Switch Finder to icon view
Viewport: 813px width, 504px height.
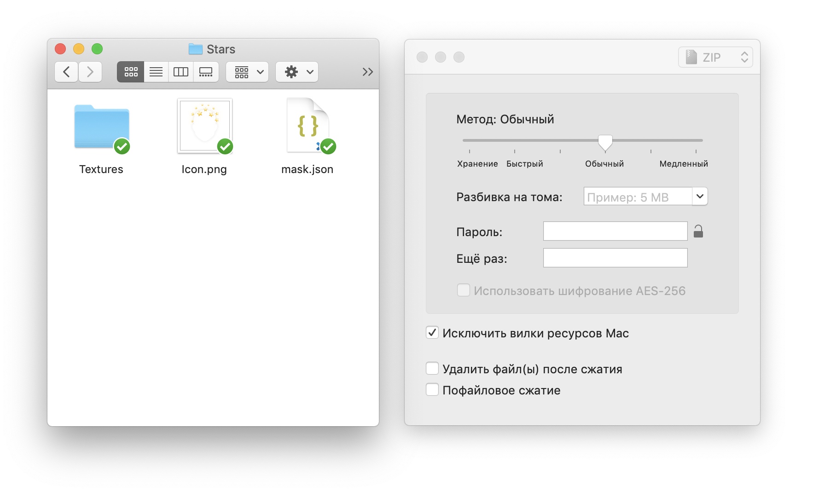point(130,72)
